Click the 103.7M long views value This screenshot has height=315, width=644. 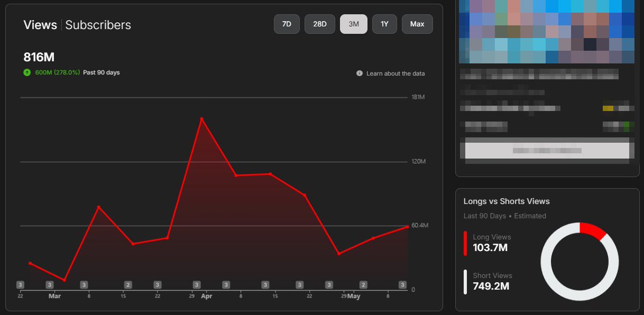pyautogui.click(x=491, y=248)
